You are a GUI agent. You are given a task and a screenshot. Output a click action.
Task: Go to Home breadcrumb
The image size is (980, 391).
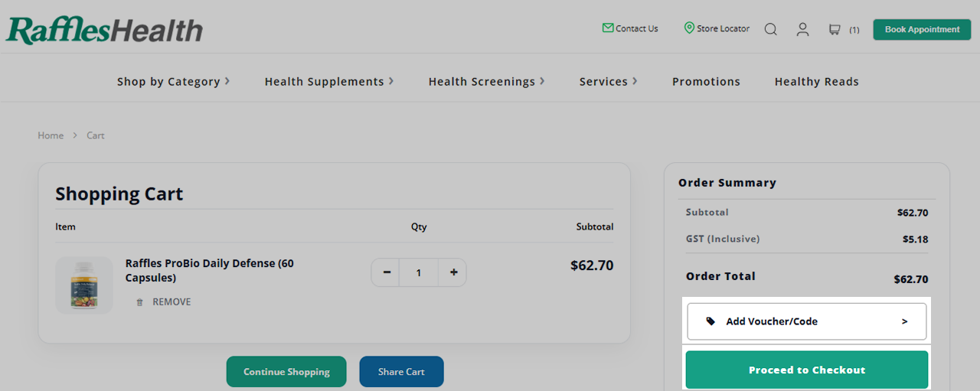(x=51, y=135)
